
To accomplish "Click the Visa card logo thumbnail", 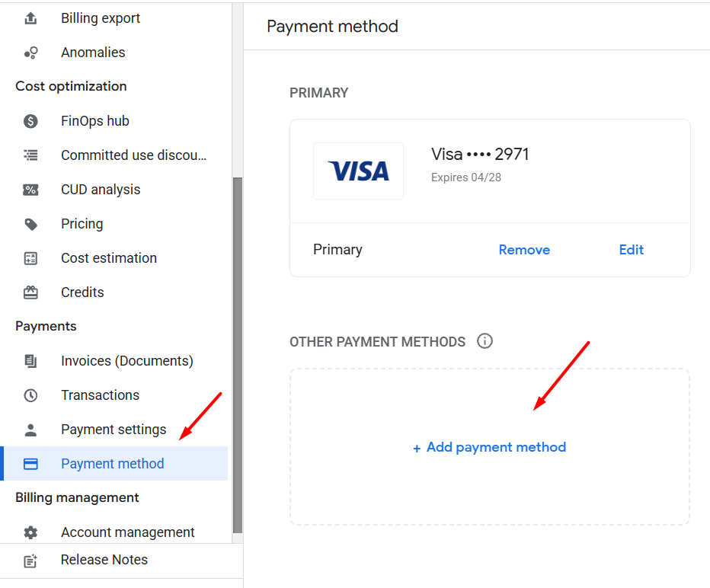I will 358,171.
